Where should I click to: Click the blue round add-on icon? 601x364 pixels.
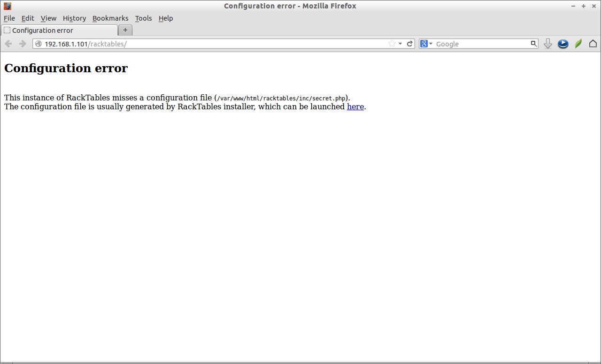tap(563, 44)
